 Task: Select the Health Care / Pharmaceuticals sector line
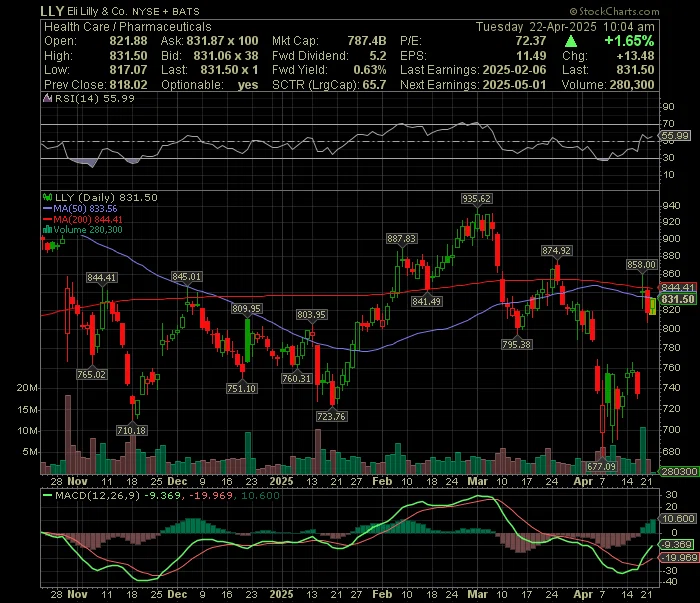127,27
